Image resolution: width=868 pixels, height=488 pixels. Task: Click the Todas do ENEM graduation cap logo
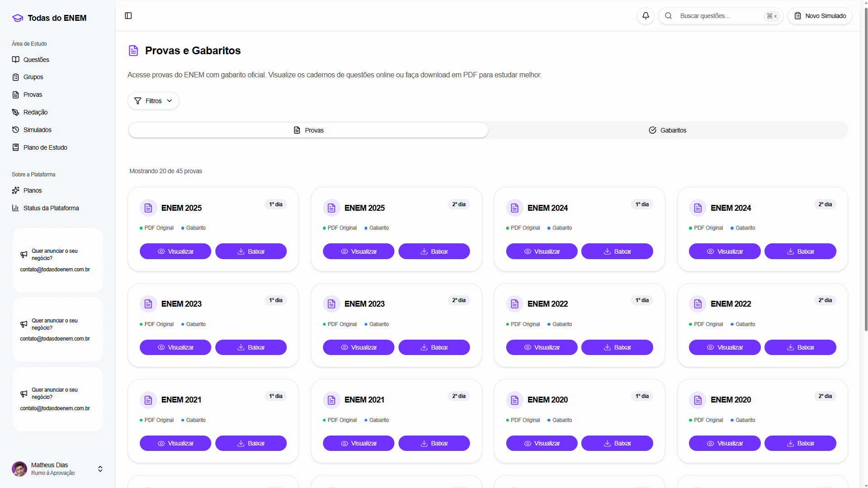(18, 18)
